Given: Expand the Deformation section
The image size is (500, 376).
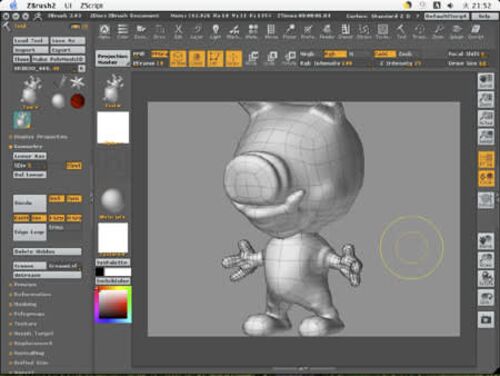Looking at the screenshot, I should click(x=32, y=295).
